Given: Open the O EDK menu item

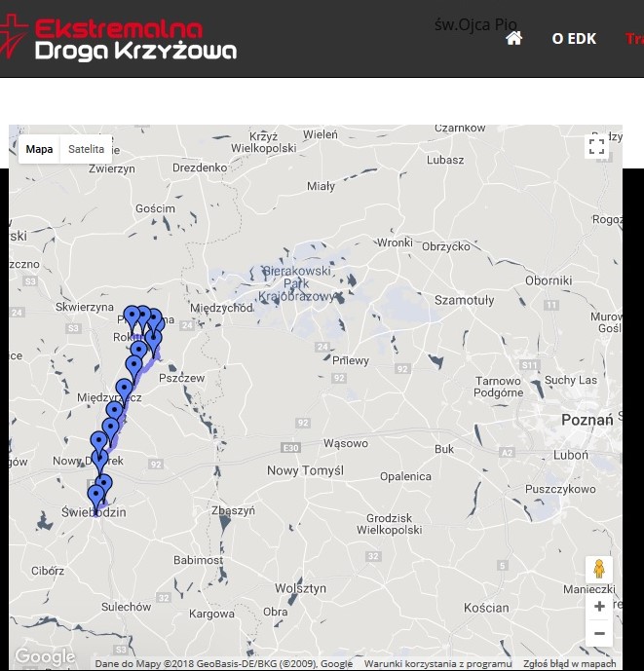Looking at the screenshot, I should [574, 39].
